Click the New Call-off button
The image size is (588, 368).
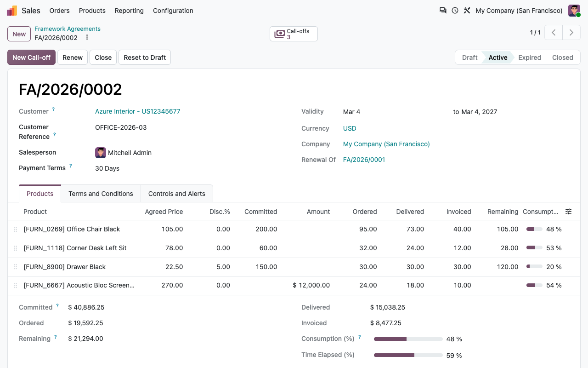coord(32,57)
